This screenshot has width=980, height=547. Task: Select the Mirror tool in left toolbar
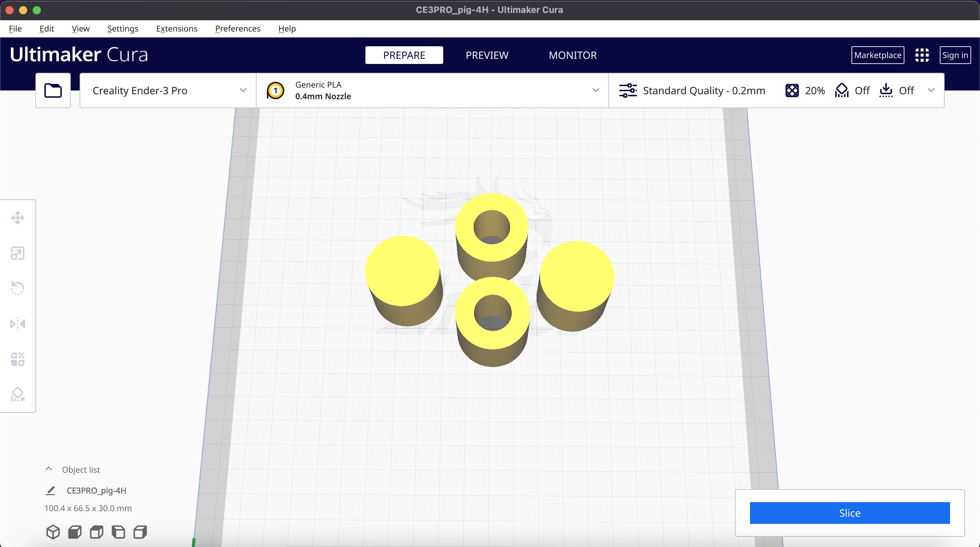(17, 324)
